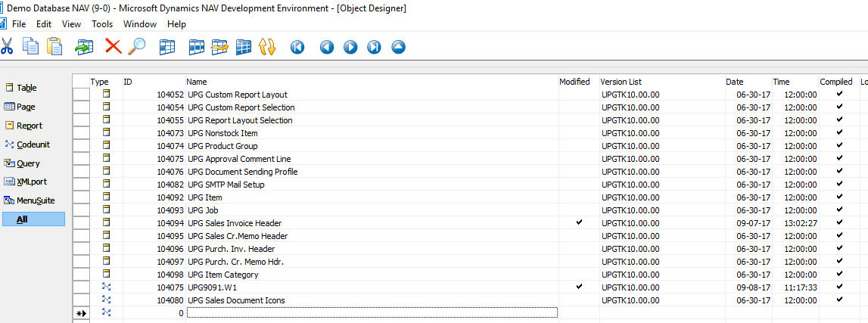Open the Edit menu

click(x=44, y=23)
